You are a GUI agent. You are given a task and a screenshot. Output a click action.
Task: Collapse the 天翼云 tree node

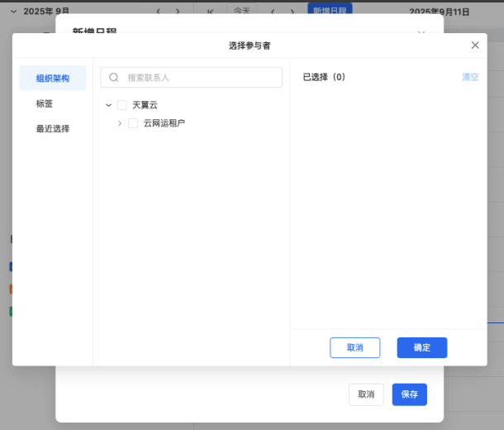(109, 105)
